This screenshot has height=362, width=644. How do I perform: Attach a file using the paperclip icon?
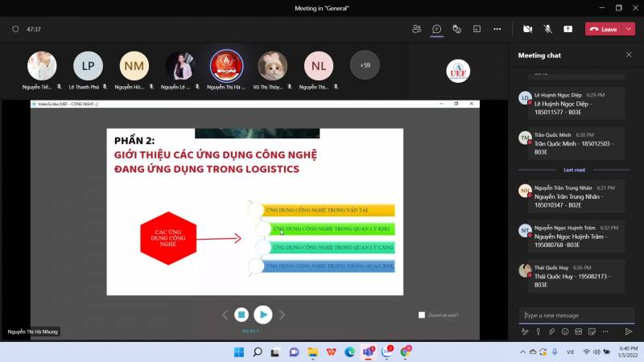pos(551,331)
